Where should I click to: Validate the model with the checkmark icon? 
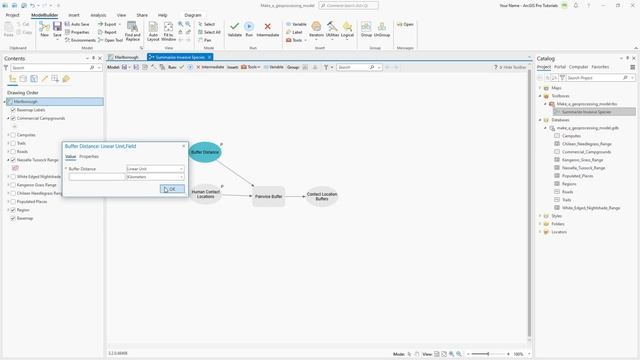click(x=234, y=29)
